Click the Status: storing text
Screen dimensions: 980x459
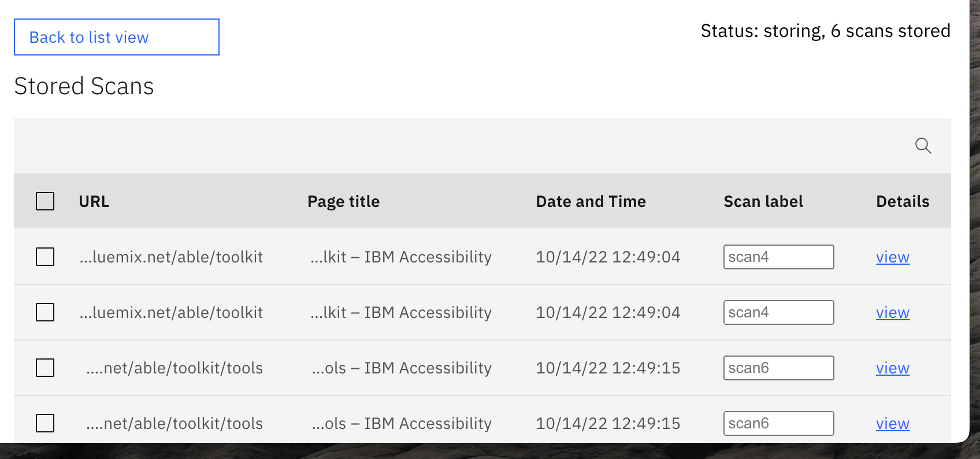pos(825,30)
